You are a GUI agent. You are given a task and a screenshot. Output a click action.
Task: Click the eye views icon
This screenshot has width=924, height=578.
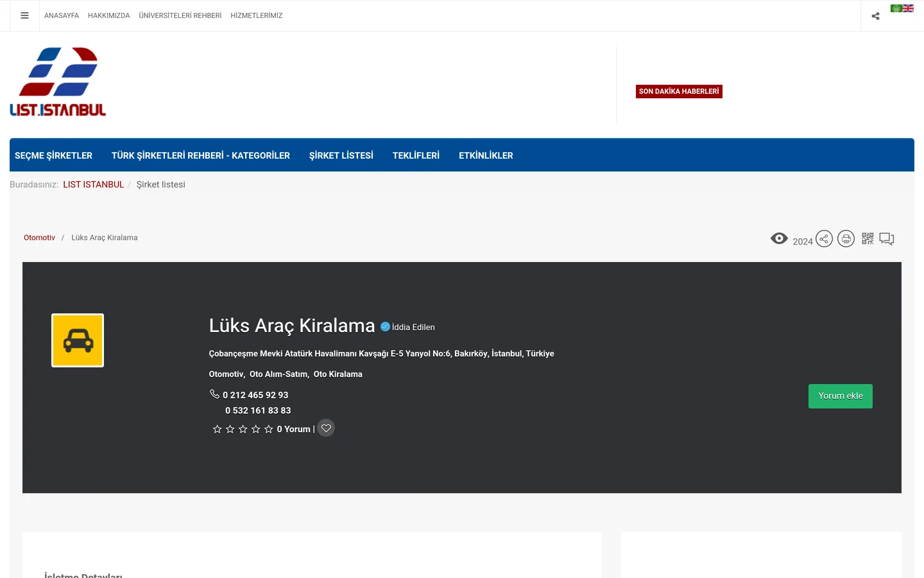click(779, 238)
